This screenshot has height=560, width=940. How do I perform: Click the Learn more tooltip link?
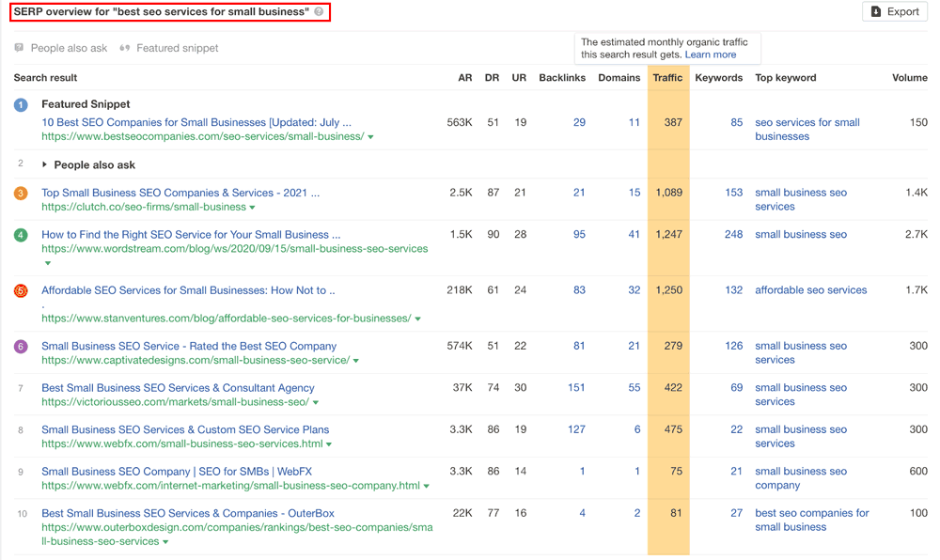pos(711,54)
